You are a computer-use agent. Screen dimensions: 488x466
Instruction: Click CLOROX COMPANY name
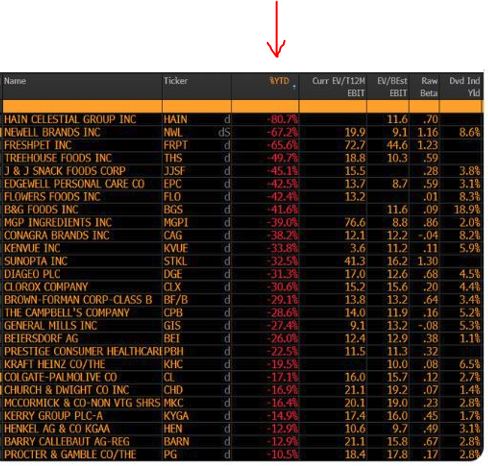[x=46, y=287]
